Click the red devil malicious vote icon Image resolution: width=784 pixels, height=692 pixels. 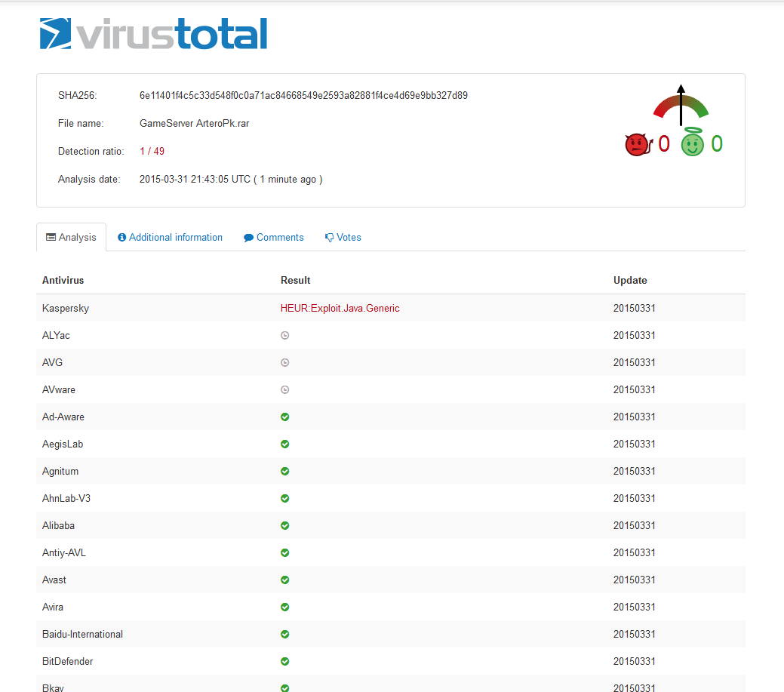(639, 144)
